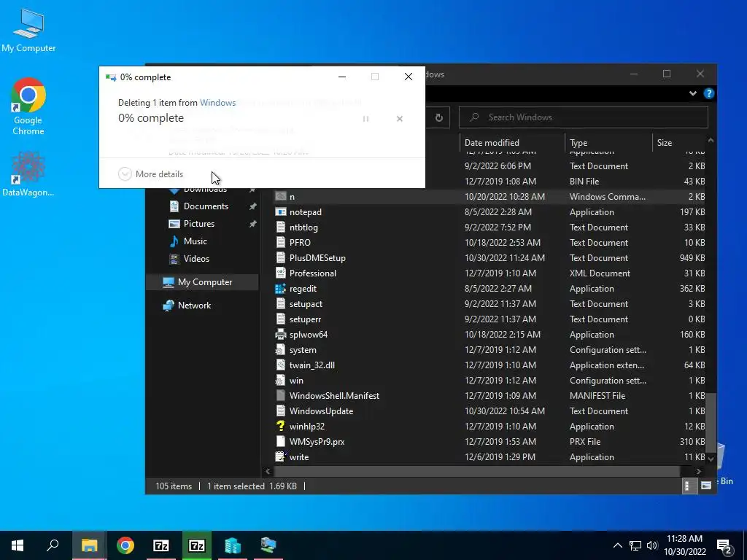
Task: Open the DataWagon desktop shortcut
Action: [28, 173]
